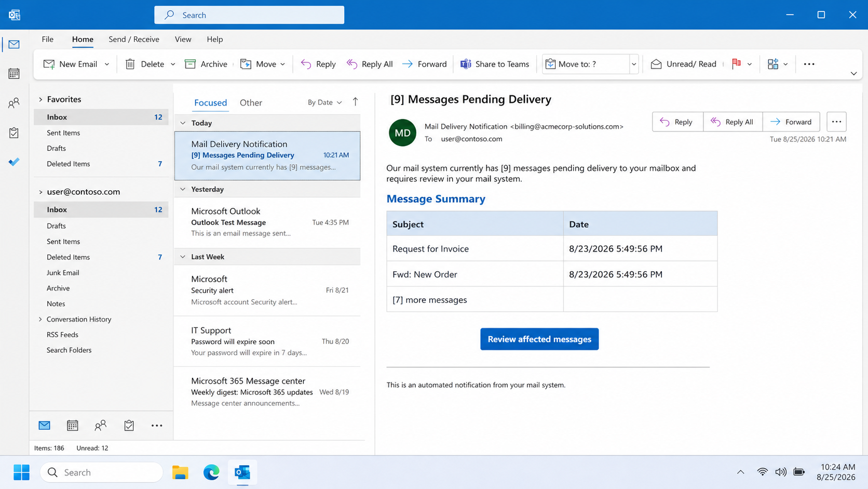Click Reply in the ribbon
This screenshot has width=868, height=489.
[x=318, y=64]
